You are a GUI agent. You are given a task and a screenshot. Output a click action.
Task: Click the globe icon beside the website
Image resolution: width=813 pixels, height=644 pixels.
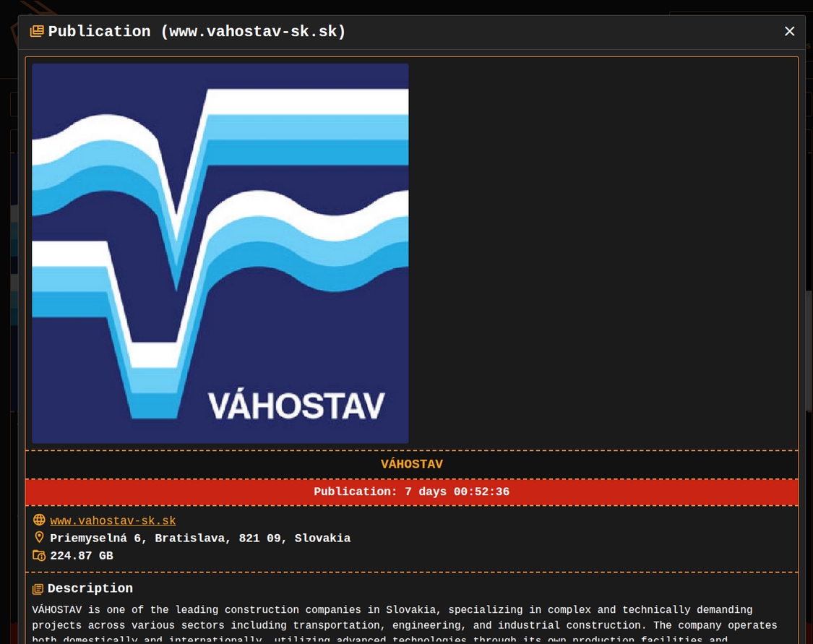pyautogui.click(x=39, y=520)
